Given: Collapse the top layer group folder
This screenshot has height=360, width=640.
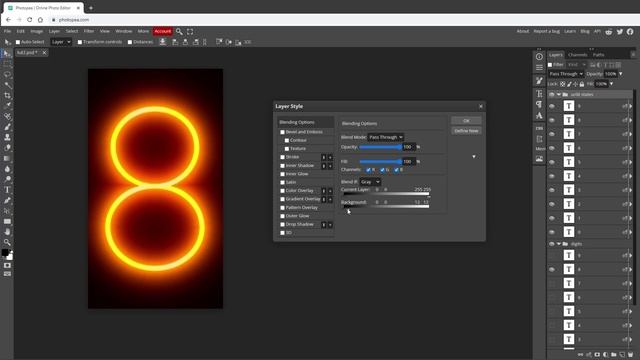Looking at the screenshot, I should pos(558,94).
